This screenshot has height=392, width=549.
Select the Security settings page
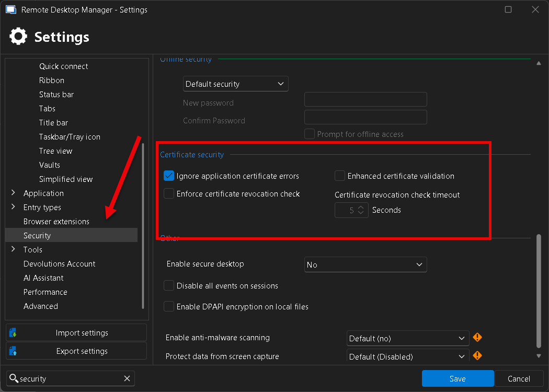(x=72, y=235)
